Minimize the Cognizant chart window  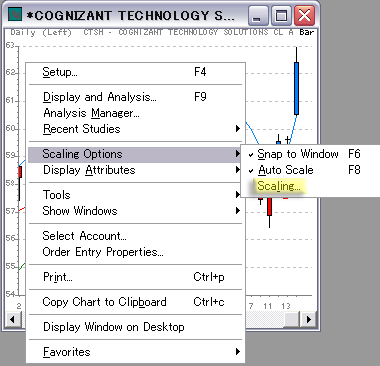coord(257,15)
